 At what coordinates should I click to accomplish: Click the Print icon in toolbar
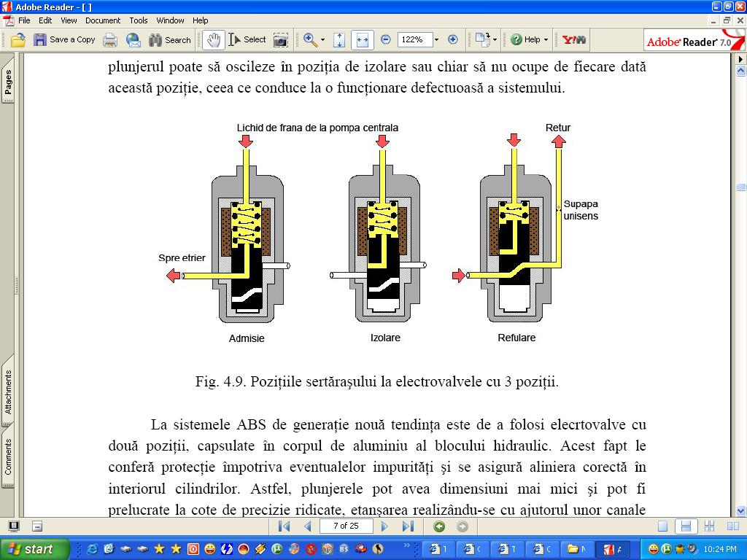[x=110, y=40]
